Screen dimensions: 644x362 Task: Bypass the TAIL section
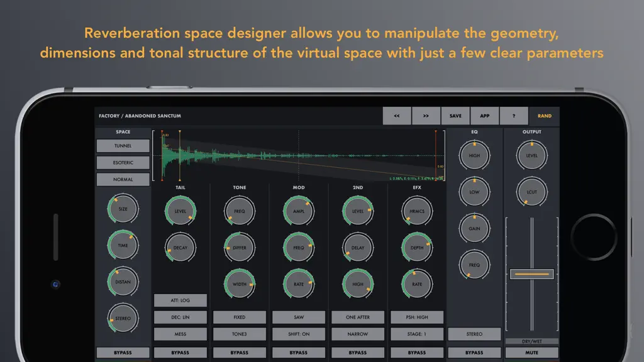tap(180, 353)
